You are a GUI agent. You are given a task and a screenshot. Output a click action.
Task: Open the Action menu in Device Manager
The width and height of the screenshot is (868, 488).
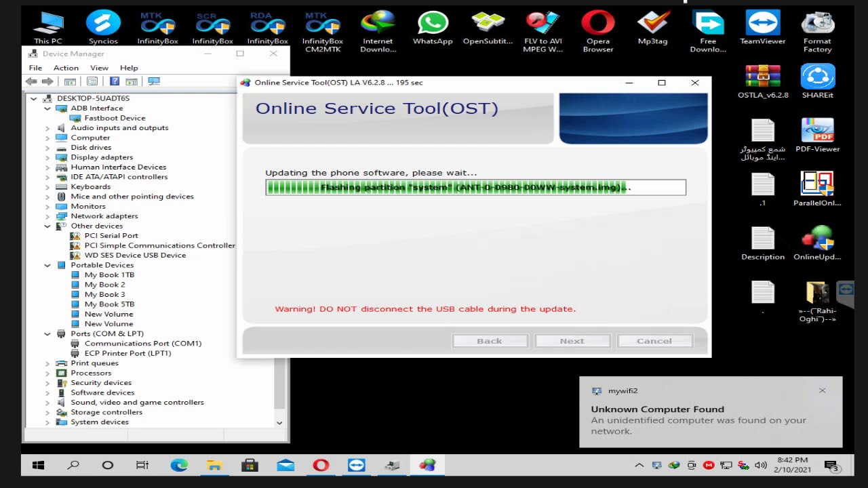(x=66, y=68)
